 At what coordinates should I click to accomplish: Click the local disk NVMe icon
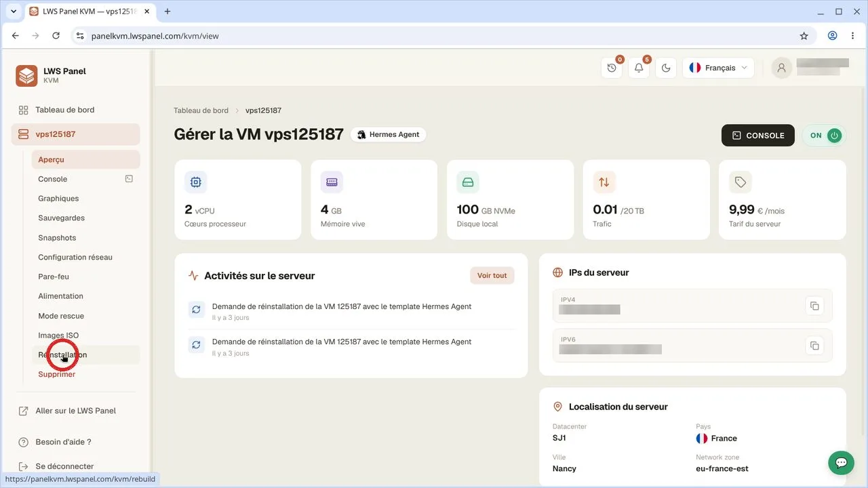coord(468,182)
